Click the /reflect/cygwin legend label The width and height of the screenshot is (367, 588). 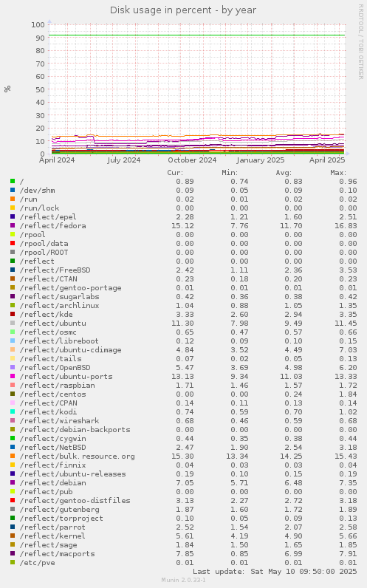[x=53, y=438]
